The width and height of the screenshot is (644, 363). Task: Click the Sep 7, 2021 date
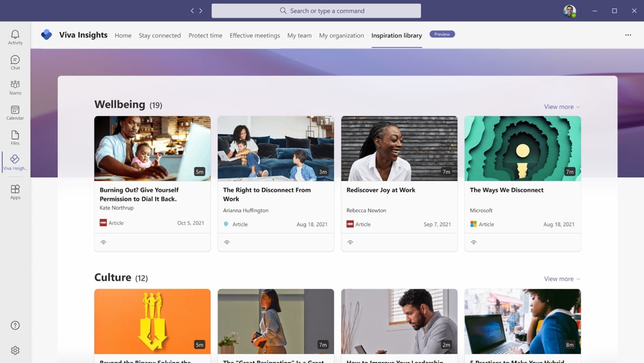click(x=437, y=224)
